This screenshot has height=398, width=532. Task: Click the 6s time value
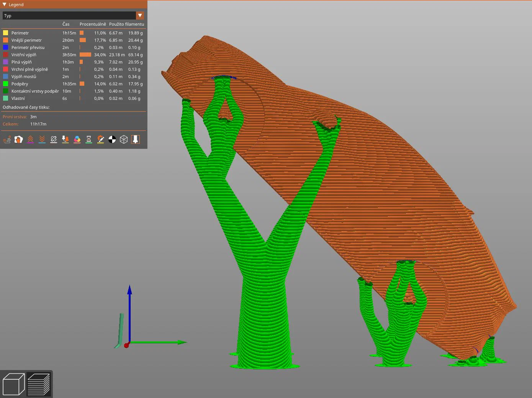pyautogui.click(x=65, y=98)
